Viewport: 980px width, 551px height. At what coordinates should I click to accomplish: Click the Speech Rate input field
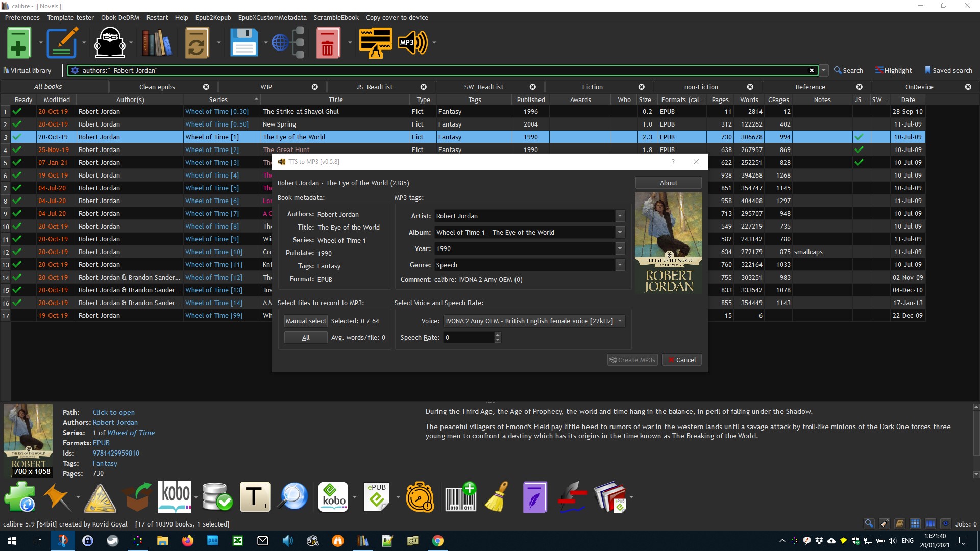click(x=469, y=337)
